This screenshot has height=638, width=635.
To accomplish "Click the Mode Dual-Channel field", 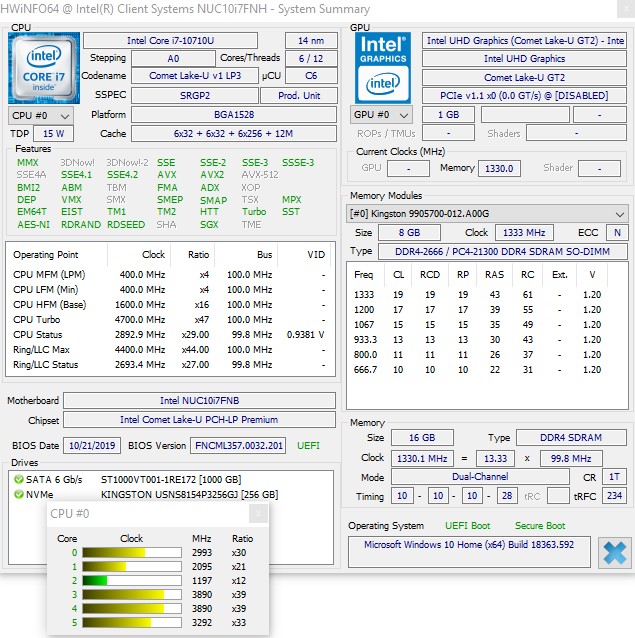I will coord(480,477).
